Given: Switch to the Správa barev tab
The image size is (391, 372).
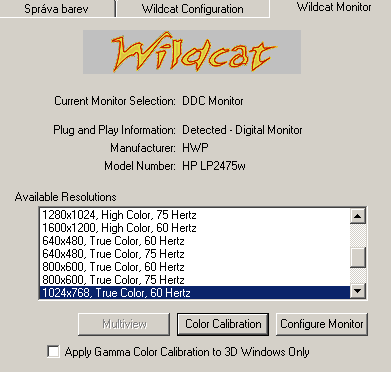Looking at the screenshot, I should click(57, 8).
